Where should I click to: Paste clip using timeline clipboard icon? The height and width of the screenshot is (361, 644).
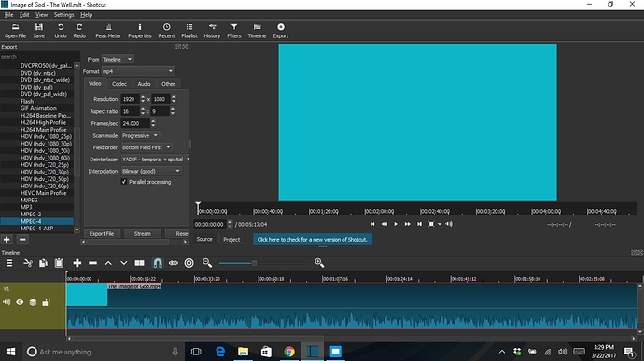(59, 263)
